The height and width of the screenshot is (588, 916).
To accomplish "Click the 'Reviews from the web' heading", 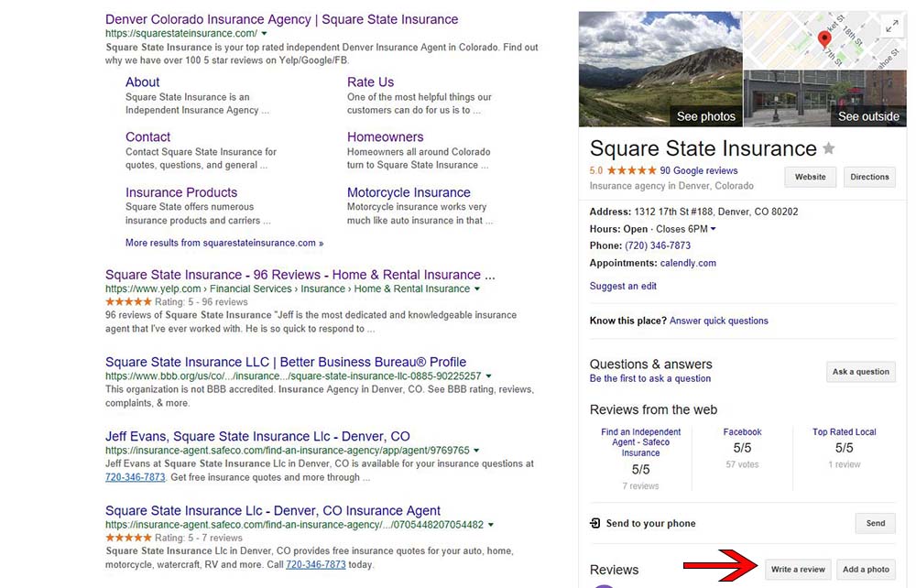I will coord(653,410).
